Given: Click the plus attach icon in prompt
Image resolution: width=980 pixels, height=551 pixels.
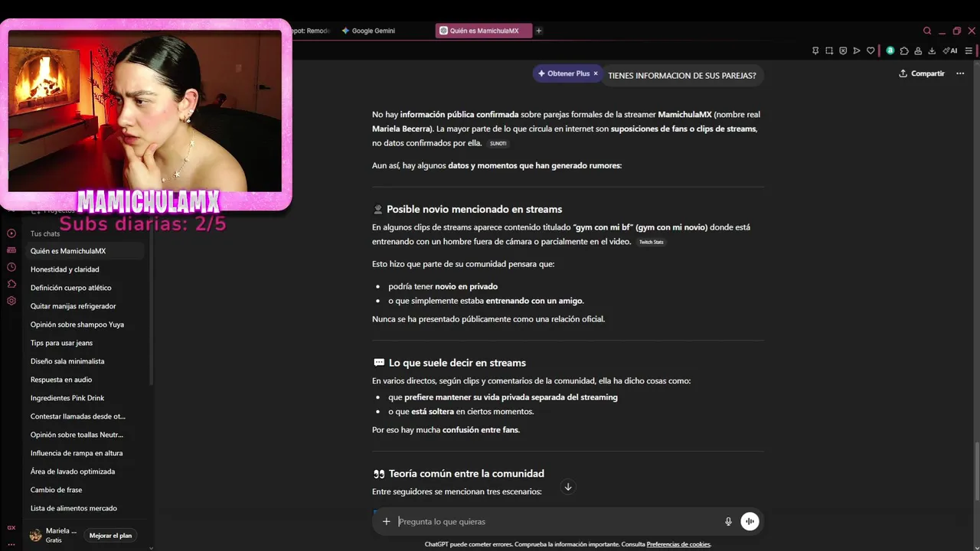Looking at the screenshot, I should pyautogui.click(x=386, y=521).
